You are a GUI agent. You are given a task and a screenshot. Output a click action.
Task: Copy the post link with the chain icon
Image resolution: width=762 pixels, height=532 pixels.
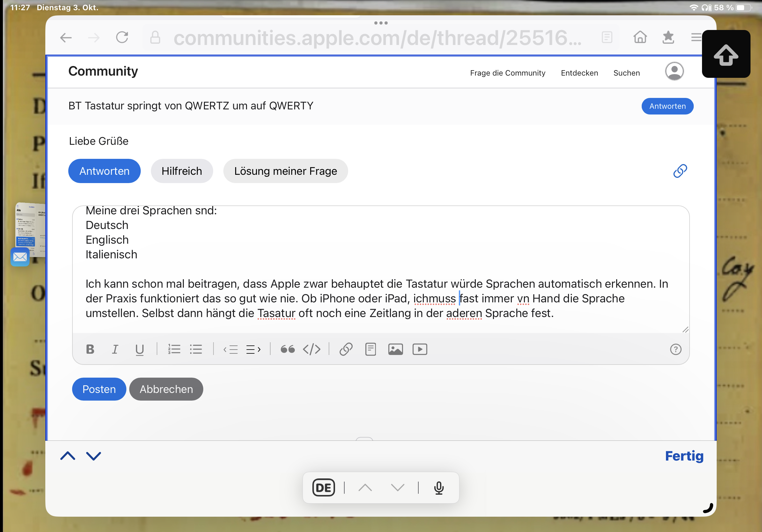coord(680,171)
